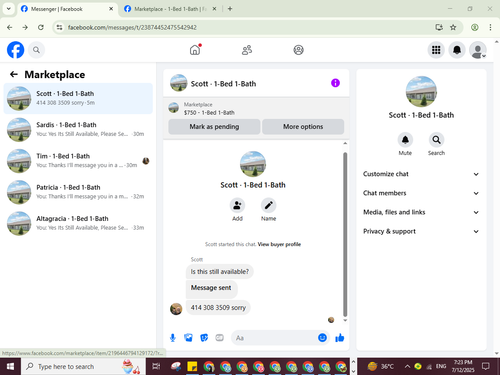Image resolution: width=500 pixels, height=375 pixels.
Task: Open the Friends icon in top navigation
Action: tap(247, 50)
